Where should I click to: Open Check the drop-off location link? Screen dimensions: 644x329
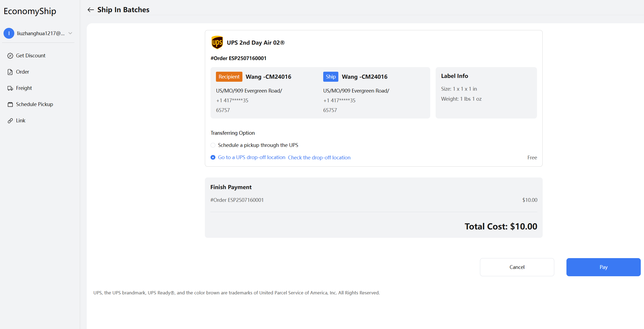click(319, 158)
